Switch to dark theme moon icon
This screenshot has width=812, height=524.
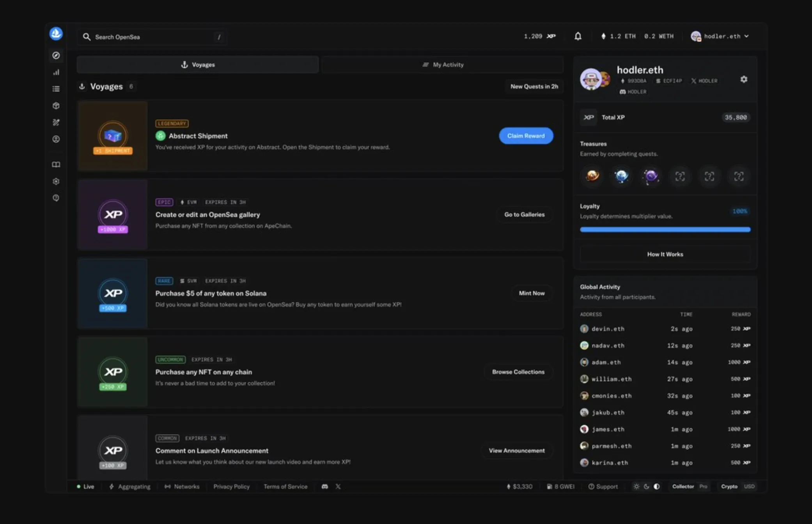tap(647, 487)
